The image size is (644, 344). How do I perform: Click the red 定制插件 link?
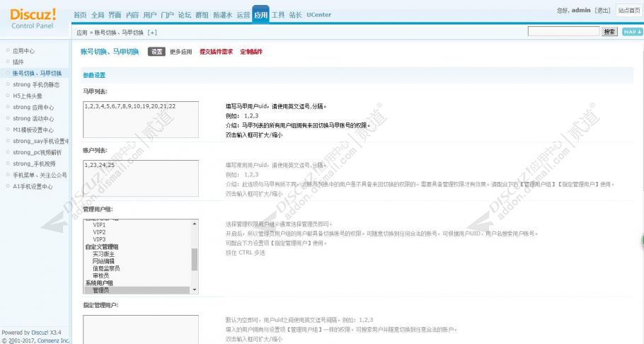(x=251, y=52)
